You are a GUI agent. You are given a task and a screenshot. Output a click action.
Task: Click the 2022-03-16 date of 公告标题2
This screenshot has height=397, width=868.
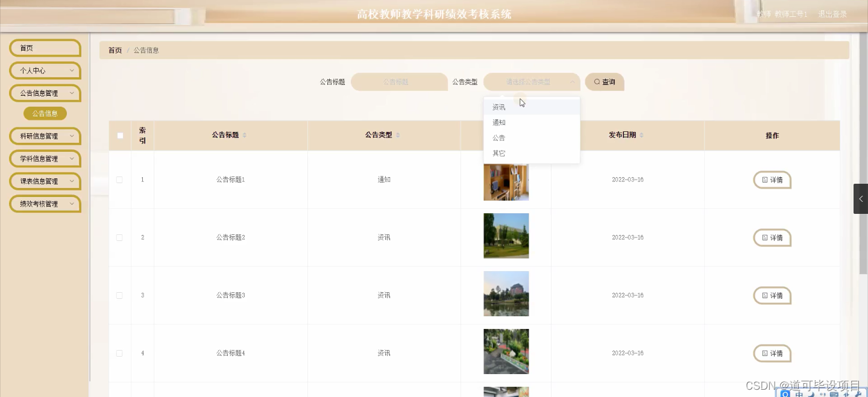pyautogui.click(x=627, y=238)
